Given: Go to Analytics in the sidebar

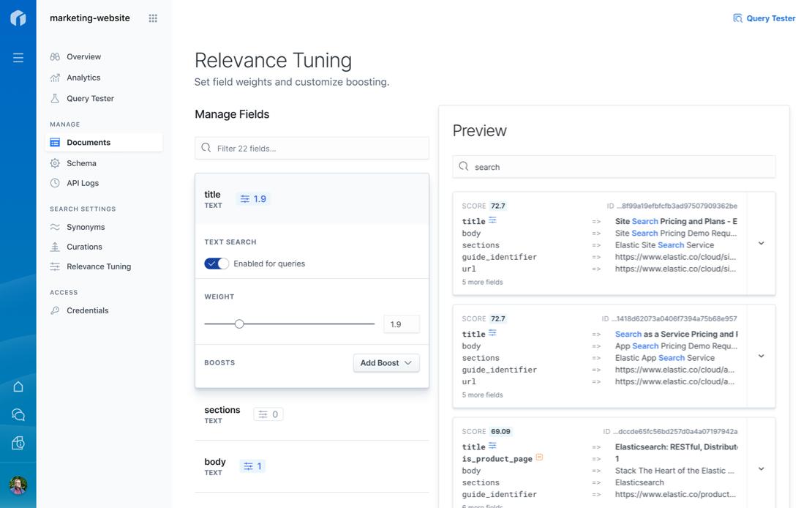Looking at the screenshot, I should click(x=83, y=78).
